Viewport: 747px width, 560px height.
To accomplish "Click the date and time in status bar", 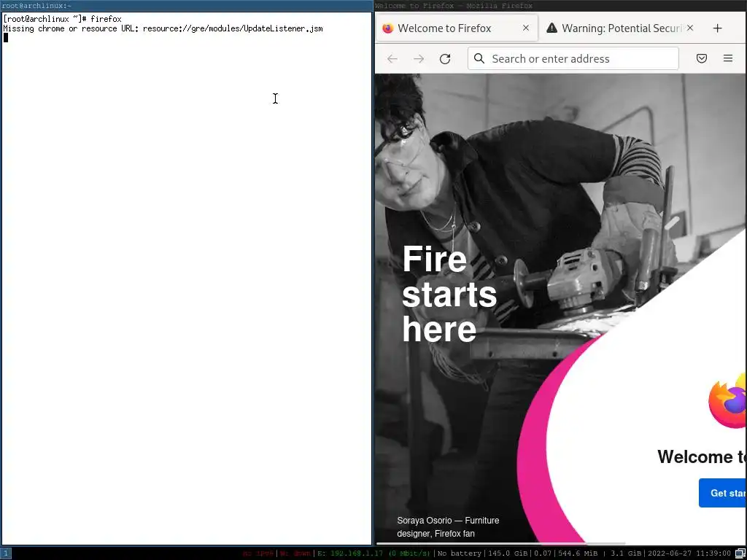I will tap(689, 553).
